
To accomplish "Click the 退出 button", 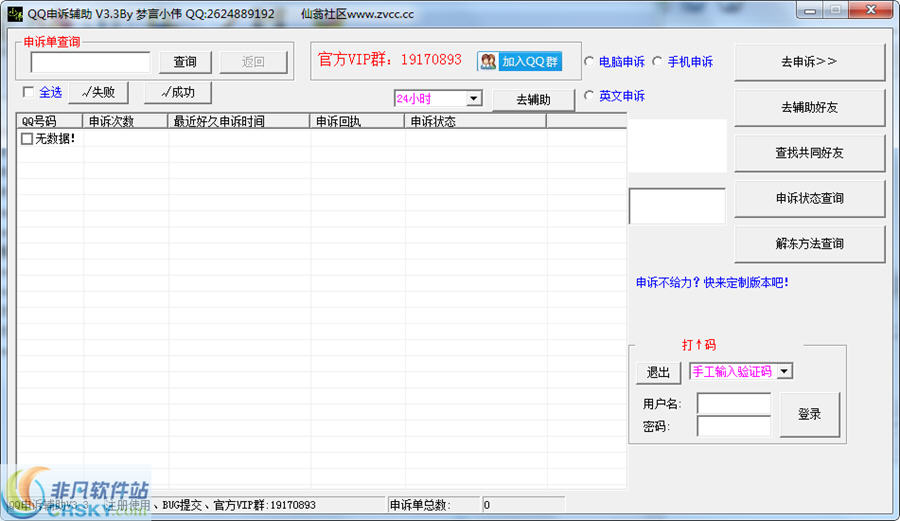I will [x=658, y=373].
